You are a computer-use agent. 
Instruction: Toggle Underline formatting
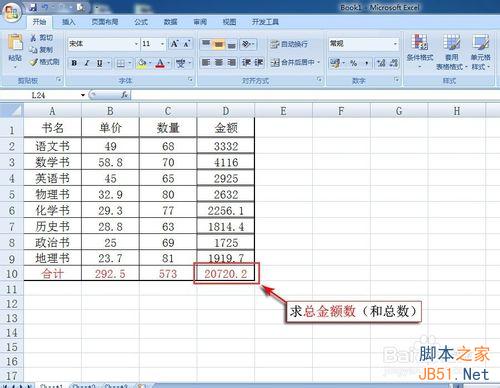[99, 63]
